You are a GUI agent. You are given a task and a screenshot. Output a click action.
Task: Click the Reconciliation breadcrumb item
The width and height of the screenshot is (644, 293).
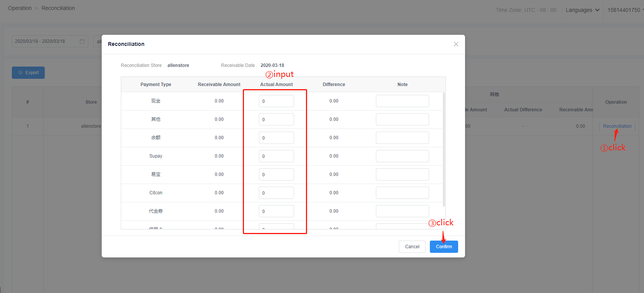pyautogui.click(x=58, y=8)
